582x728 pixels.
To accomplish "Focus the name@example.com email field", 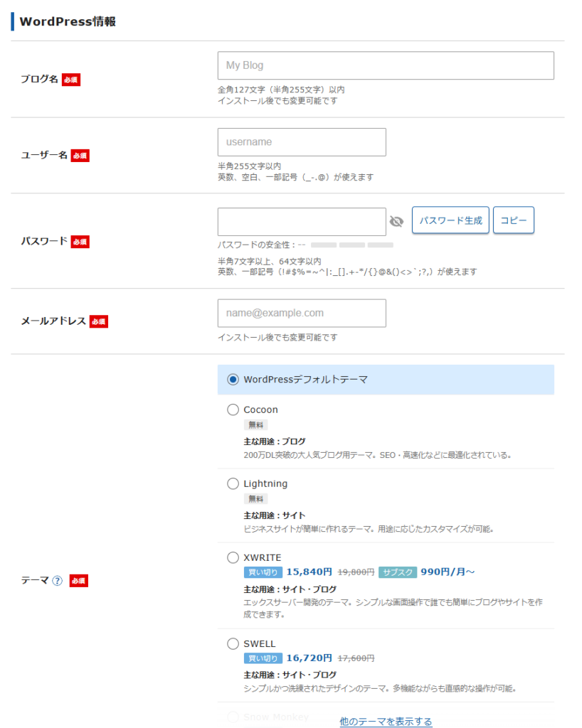I will pyautogui.click(x=302, y=313).
